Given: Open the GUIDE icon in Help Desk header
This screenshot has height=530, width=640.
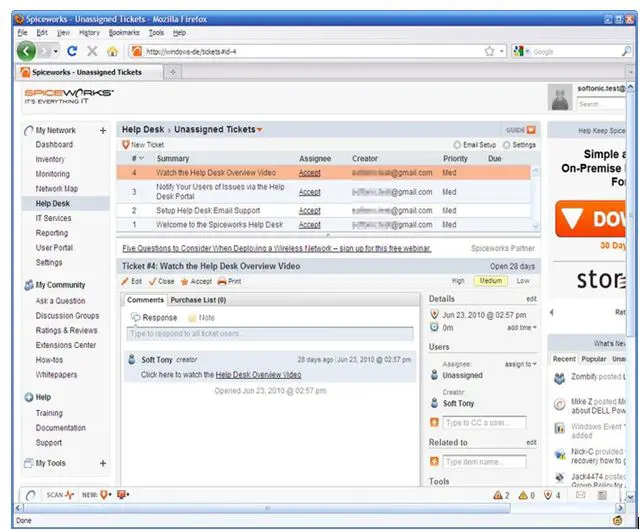Looking at the screenshot, I should click(531, 130).
